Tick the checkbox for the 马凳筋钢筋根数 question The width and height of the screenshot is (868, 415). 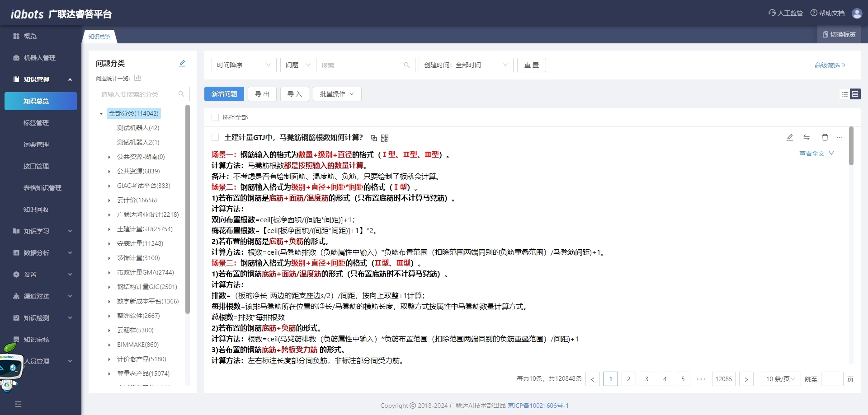[x=215, y=137]
